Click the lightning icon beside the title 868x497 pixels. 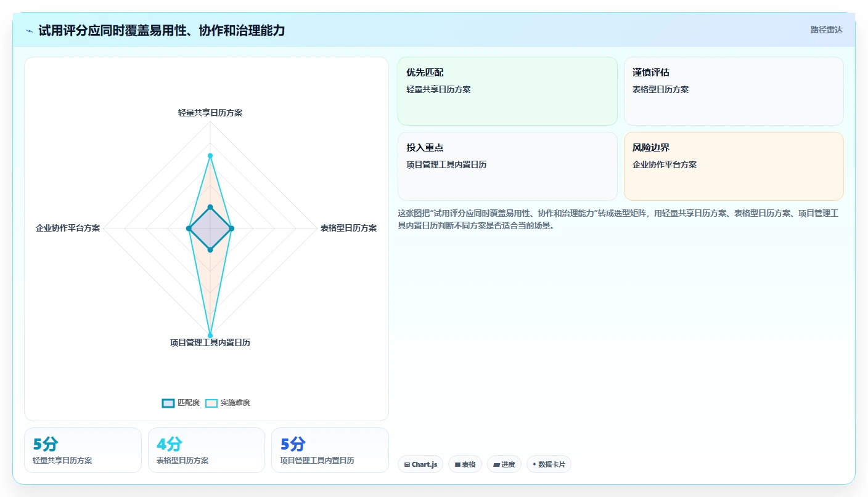pyautogui.click(x=30, y=31)
